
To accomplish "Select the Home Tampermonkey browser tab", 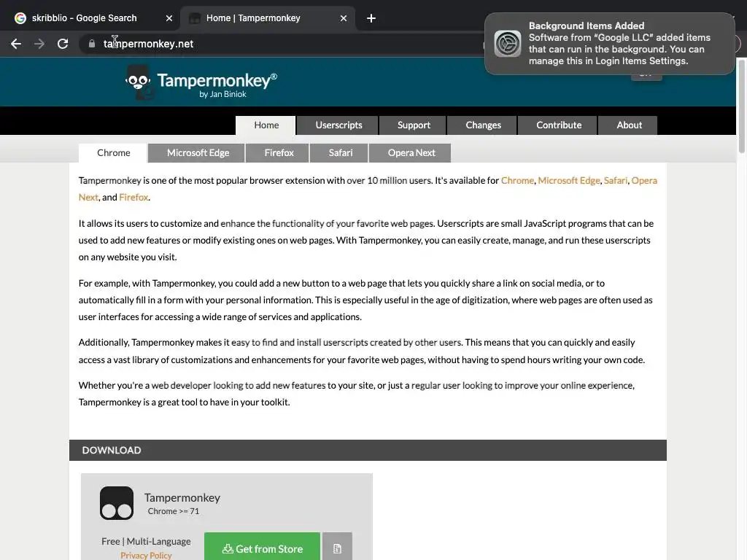I will 267,18.
